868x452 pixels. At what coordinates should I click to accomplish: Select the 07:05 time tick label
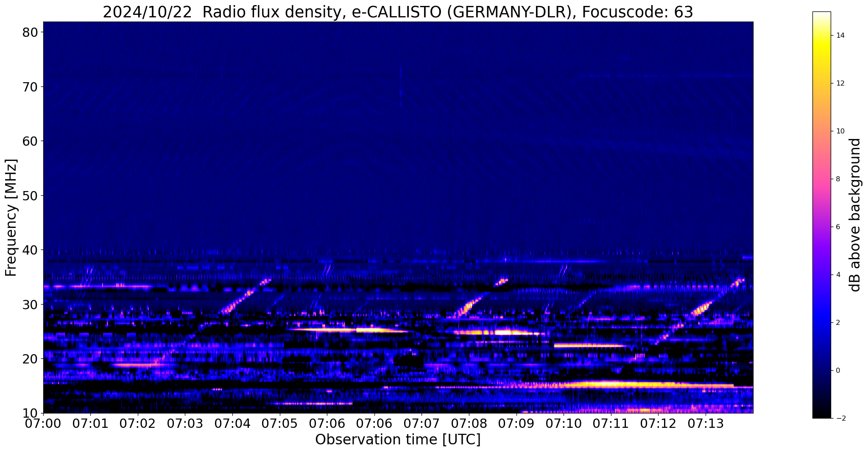(x=279, y=423)
